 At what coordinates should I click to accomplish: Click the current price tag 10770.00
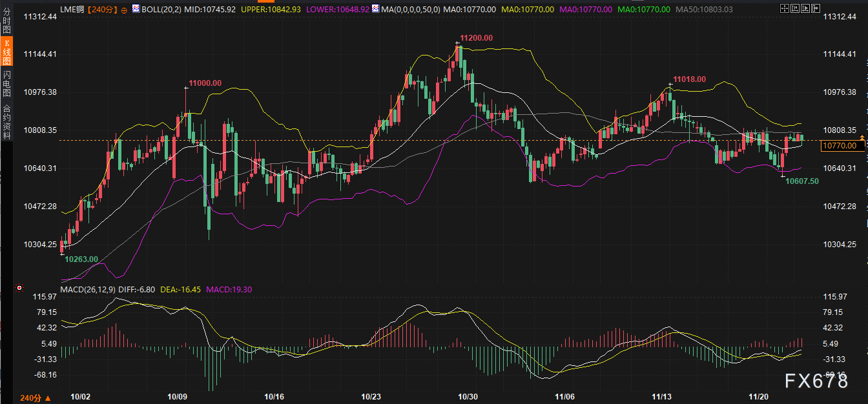click(840, 146)
